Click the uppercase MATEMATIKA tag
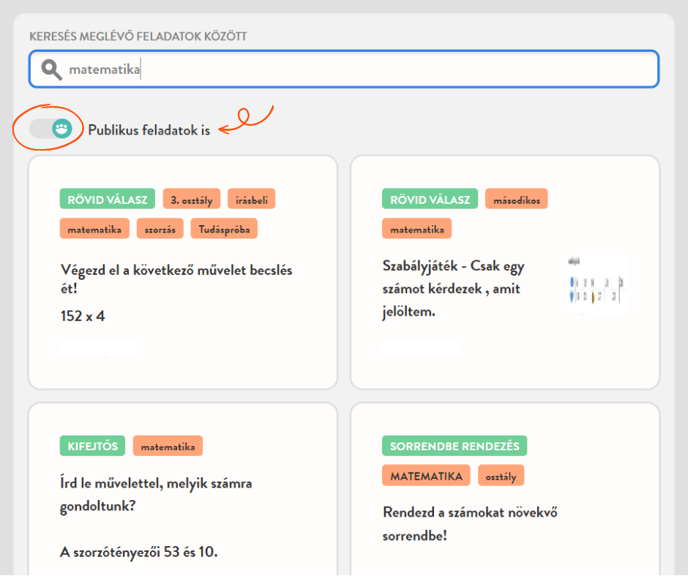 click(x=426, y=475)
